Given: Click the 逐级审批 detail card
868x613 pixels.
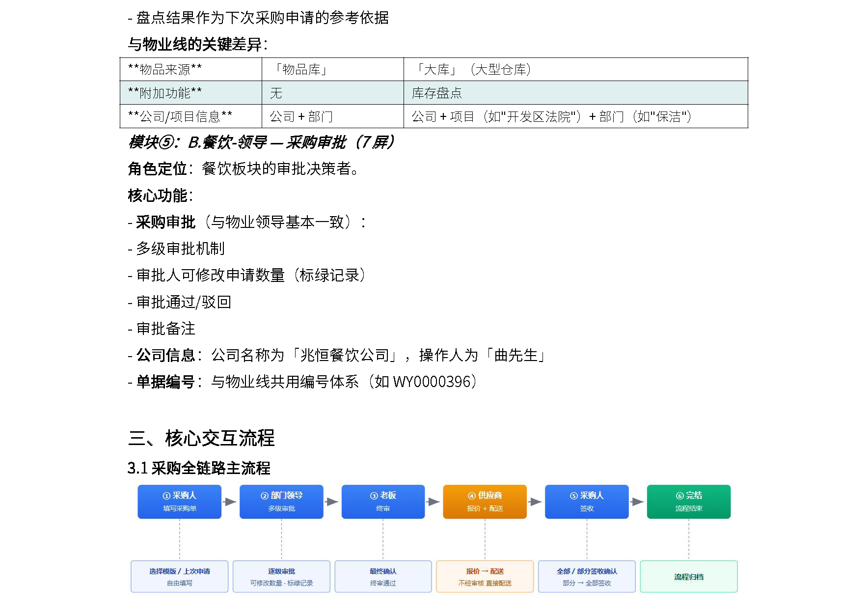Looking at the screenshot, I should tap(281, 577).
